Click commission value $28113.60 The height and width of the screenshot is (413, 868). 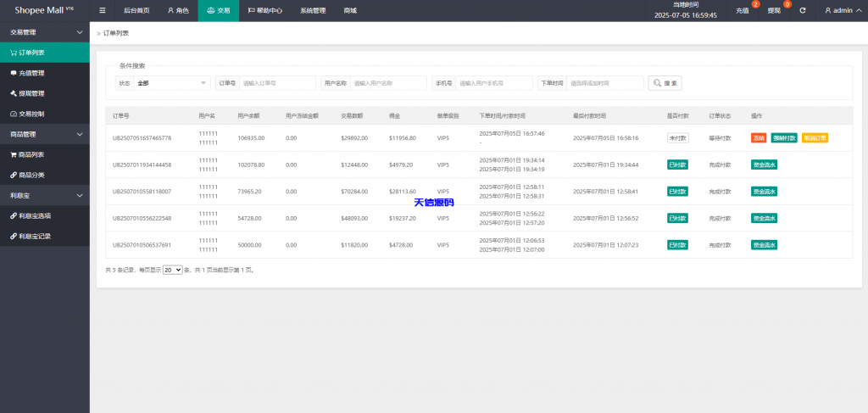click(403, 192)
